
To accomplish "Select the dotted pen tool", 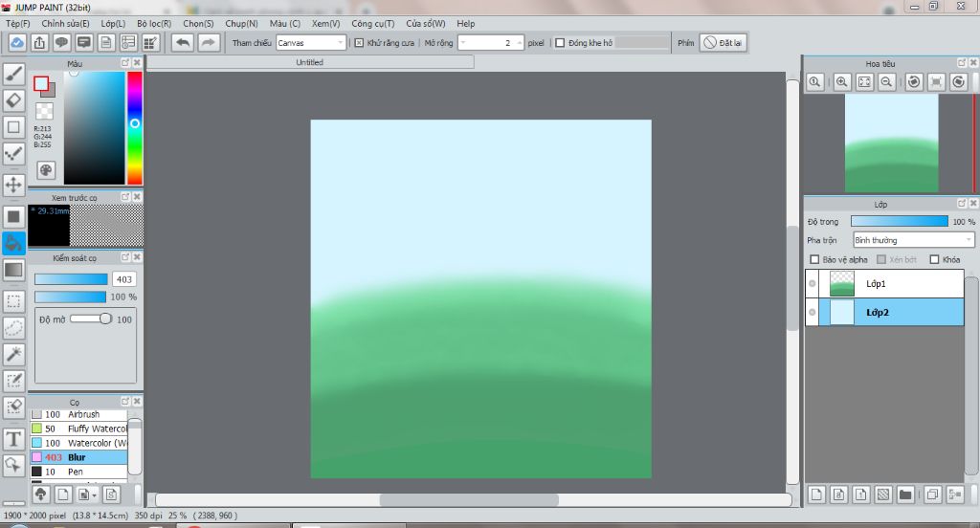I will (x=13, y=154).
